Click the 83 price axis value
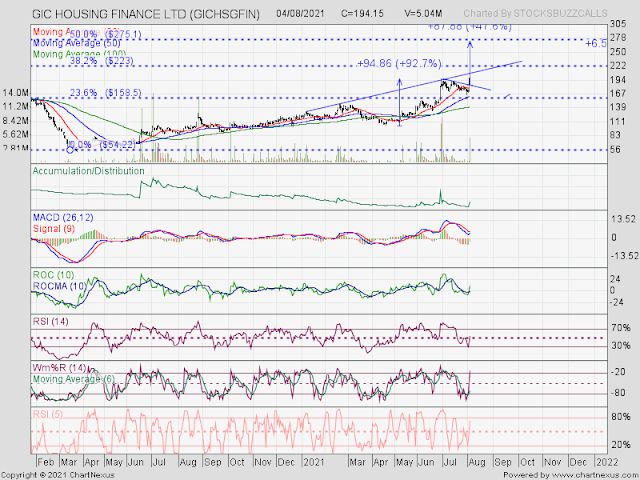Screen dimensions: 640x480 pyautogui.click(x=616, y=135)
